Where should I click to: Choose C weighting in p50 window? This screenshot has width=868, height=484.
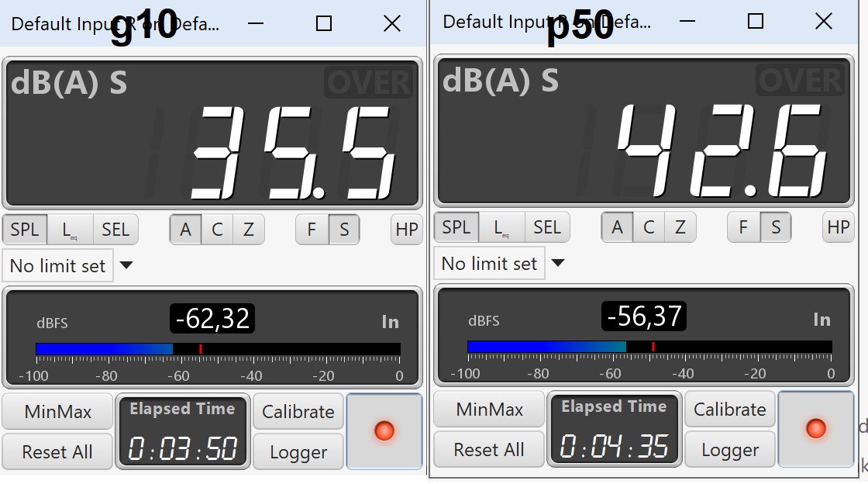[649, 227]
